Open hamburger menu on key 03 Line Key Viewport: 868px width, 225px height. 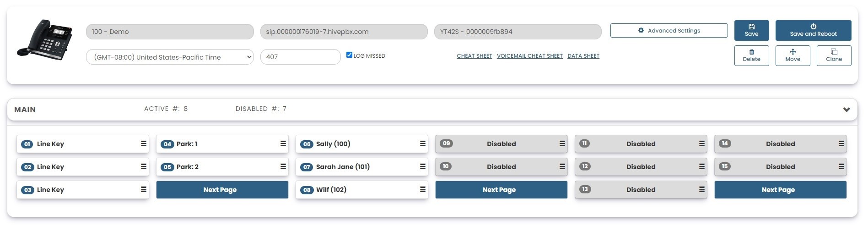144,189
